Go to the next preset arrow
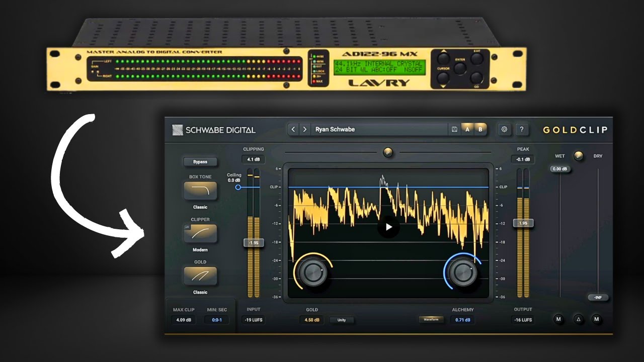This screenshot has height=362, width=644. click(x=304, y=129)
